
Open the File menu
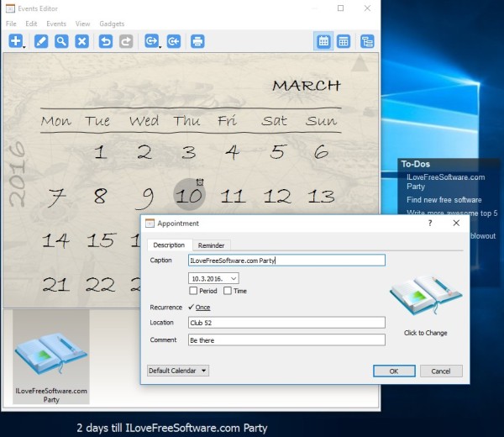point(11,24)
